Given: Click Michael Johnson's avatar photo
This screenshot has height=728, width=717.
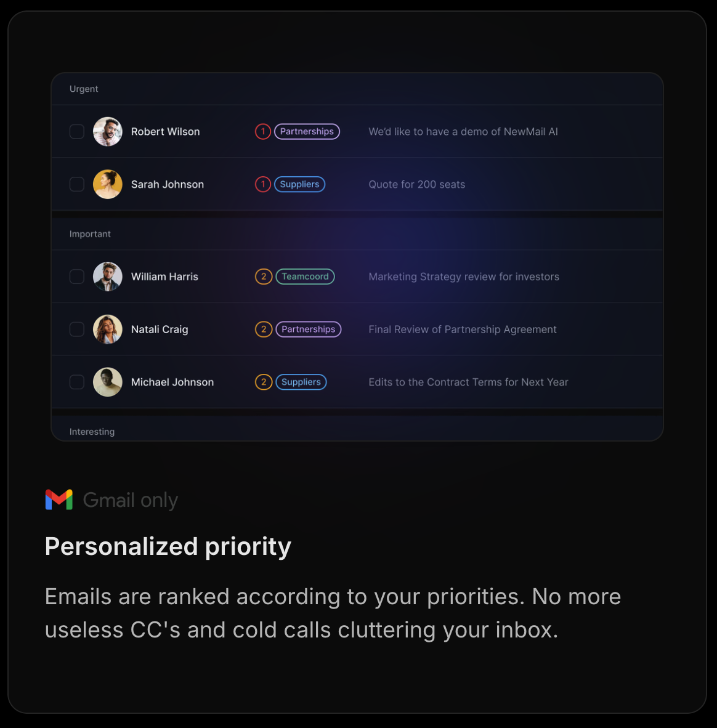Looking at the screenshot, I should click(x=108, y=382).
